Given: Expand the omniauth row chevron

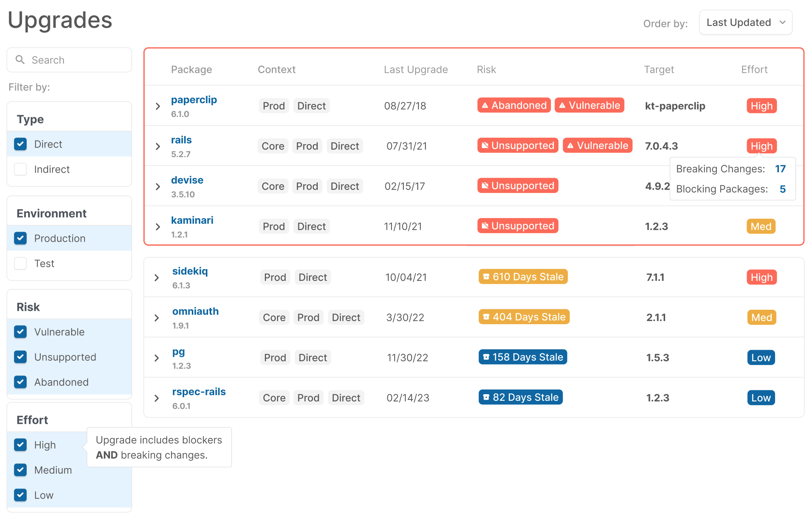Looking at the screenshot, I should pos(157,318).
